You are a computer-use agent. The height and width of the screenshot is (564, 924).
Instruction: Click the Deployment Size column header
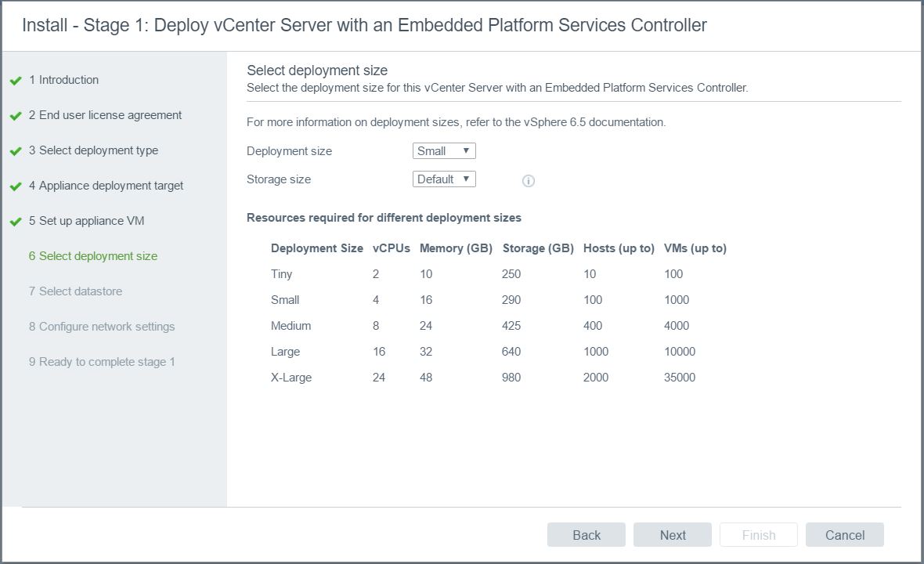(x=317, y=248)
